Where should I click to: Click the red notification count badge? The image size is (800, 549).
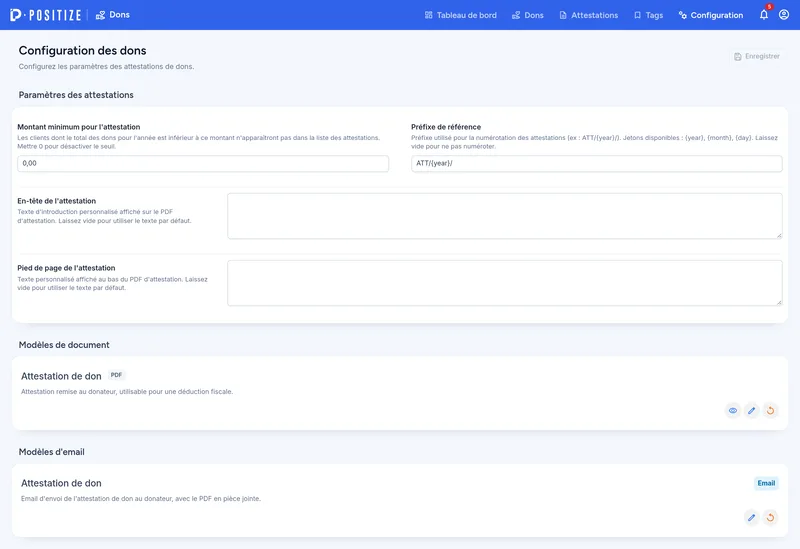pyautogui.click(x=769, y=7)
